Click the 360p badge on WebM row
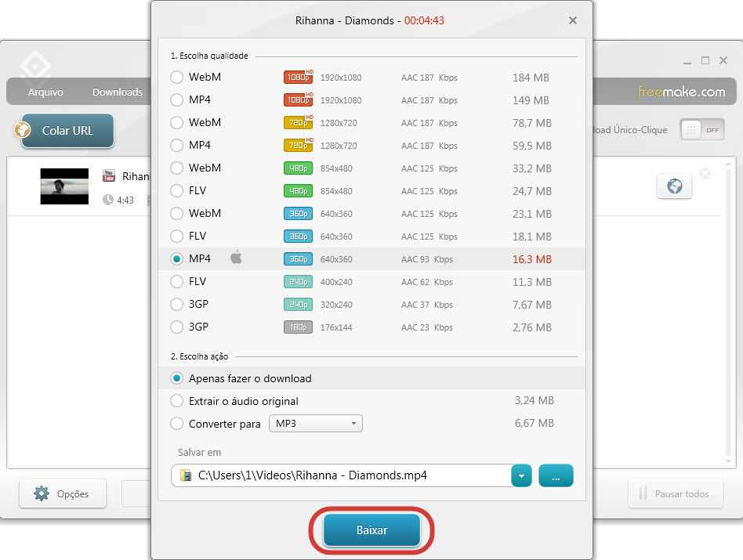This screenshot has height=560, width=743. point(298,214)
